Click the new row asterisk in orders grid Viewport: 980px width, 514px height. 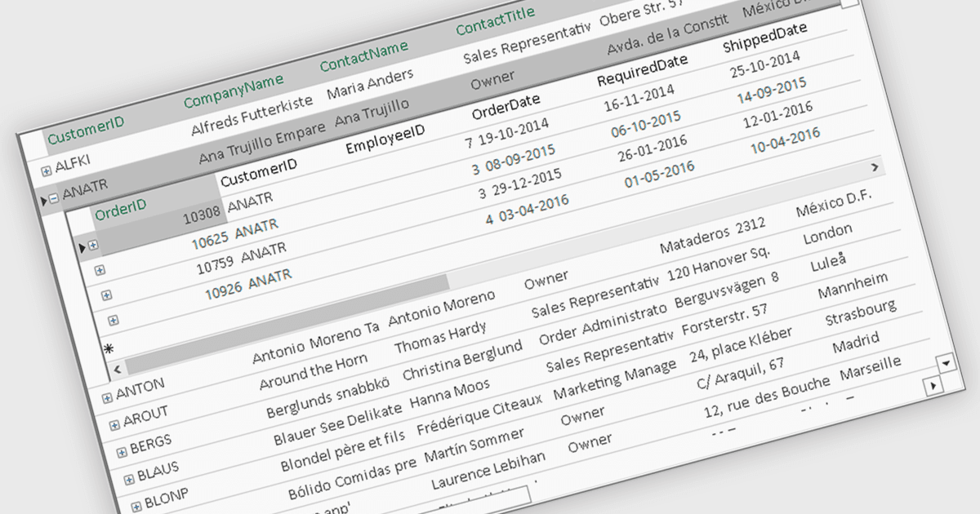[x=109, y=348]
